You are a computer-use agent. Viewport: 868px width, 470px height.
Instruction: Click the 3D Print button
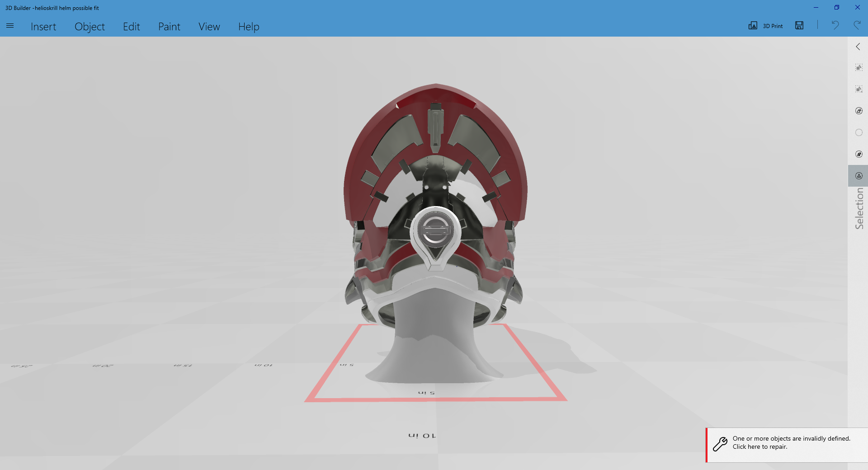765,26
